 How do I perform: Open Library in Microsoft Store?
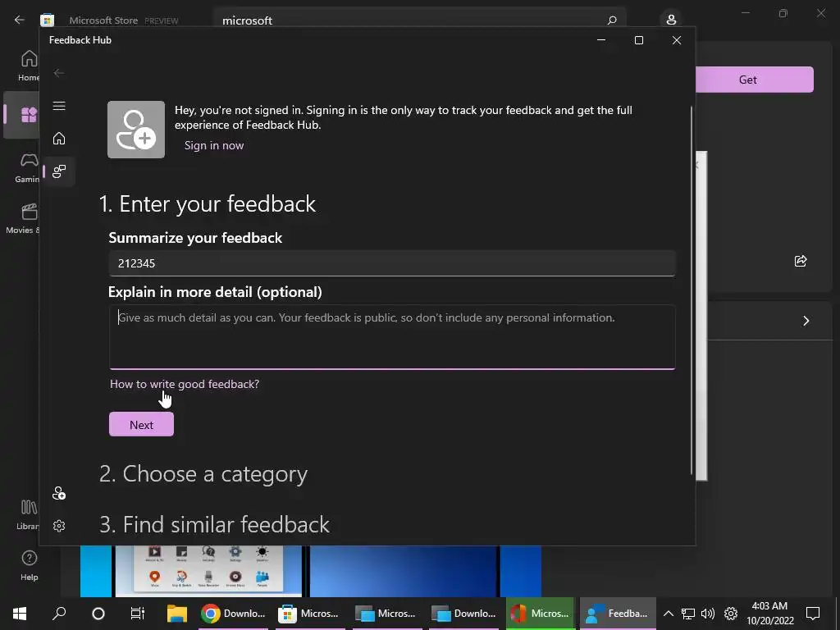[29, 514]
